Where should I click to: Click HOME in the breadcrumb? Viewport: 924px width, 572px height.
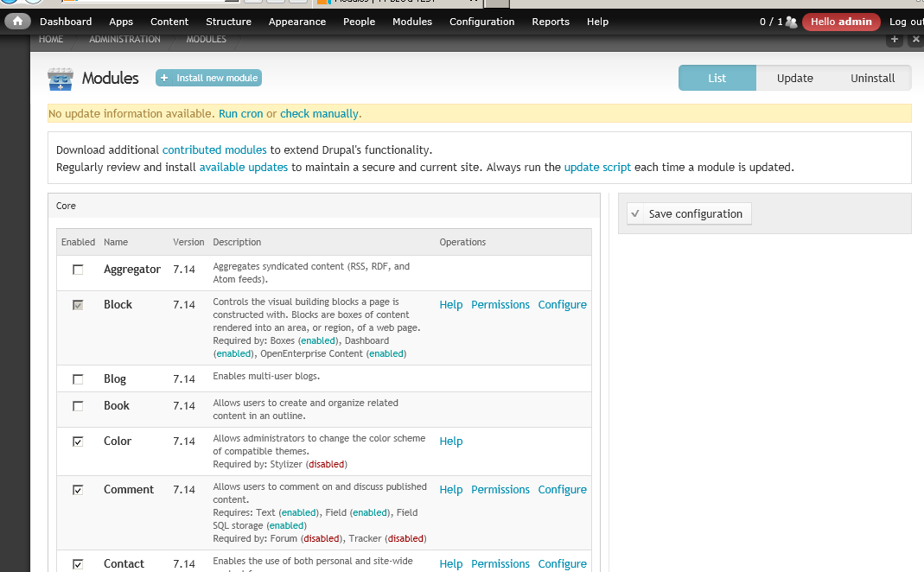coord(51,39)
